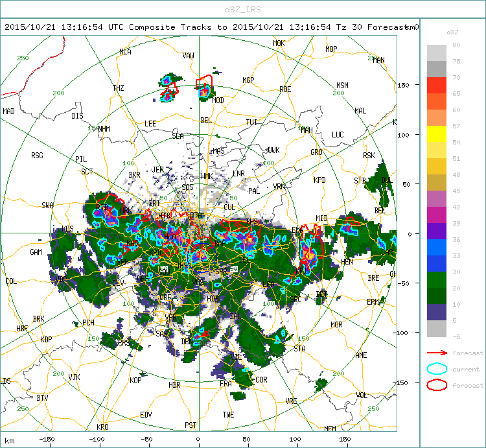Click the JER station label

click(x=157, y=170)
